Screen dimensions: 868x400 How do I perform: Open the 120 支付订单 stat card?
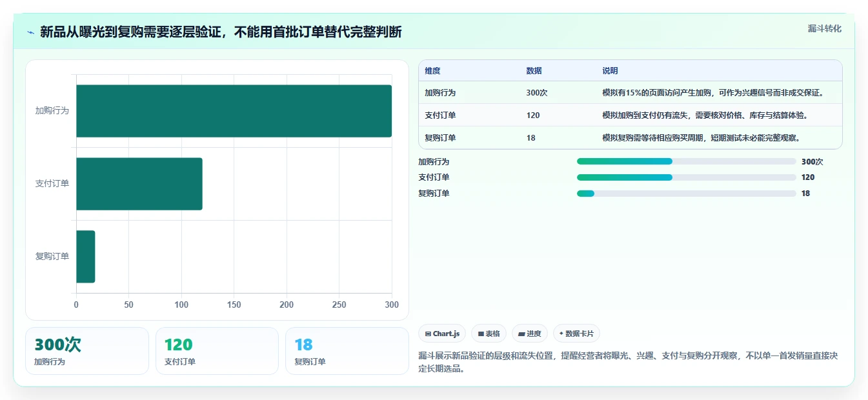217,351
